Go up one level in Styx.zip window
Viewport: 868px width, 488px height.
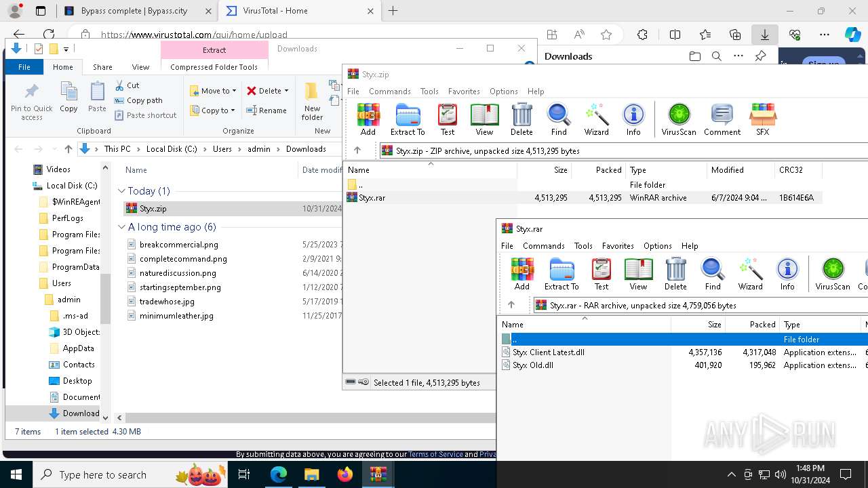(357, 150)
